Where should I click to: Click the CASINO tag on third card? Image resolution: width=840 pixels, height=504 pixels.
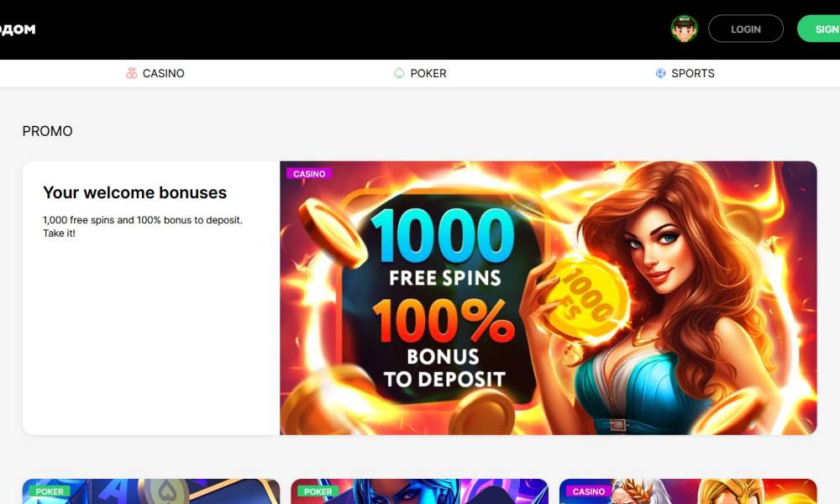pyautogui.click(x=588, y=491)
